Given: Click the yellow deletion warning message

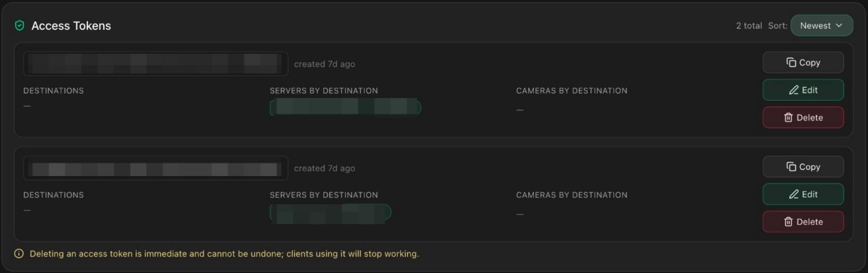Looking at the screenshot, I should point(224,253).
